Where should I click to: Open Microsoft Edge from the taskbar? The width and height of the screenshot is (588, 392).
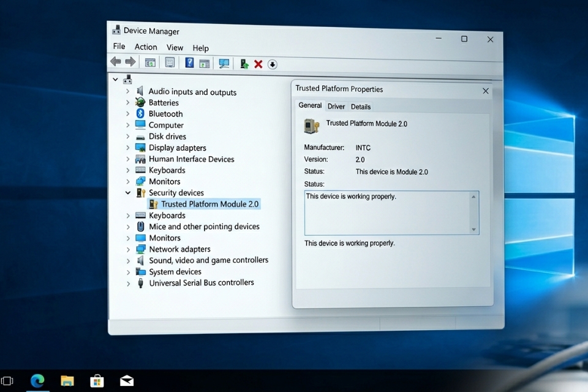click(37, 381)
